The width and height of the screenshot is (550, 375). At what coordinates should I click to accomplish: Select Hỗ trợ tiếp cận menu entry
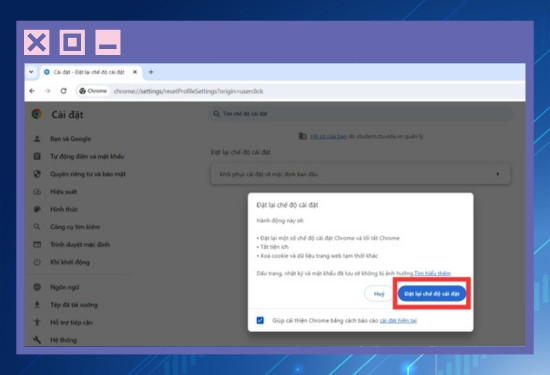tap(72, 322)
